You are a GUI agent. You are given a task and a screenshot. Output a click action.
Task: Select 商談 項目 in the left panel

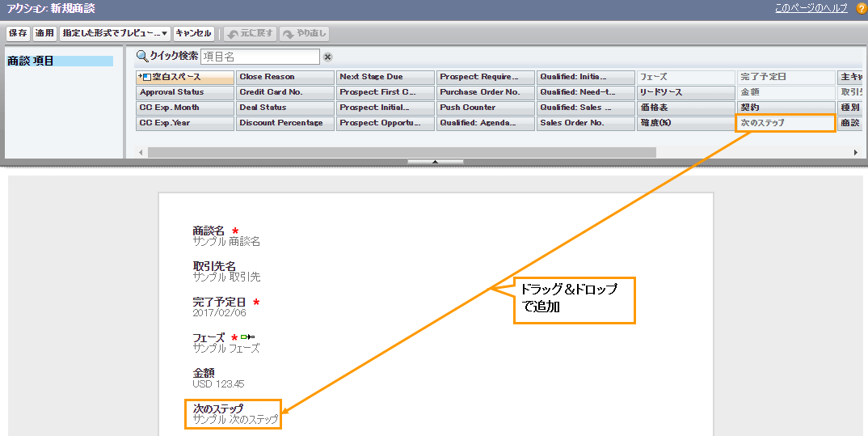coord(60,61)
